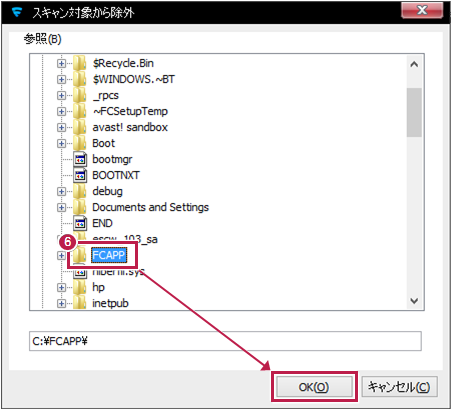This screenshot has width=452, height=410.
Task: Select the END file icon
Action: [80, 223]
